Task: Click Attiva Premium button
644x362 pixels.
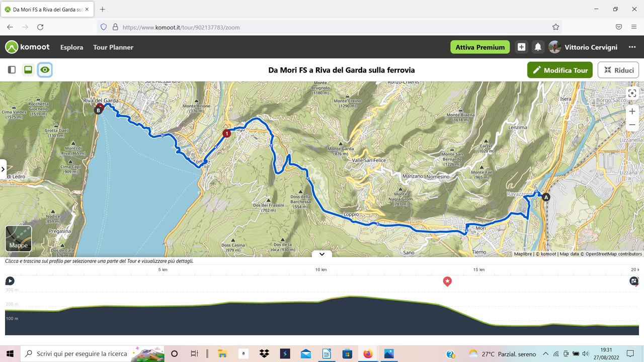Action: (x=480, y=47)
